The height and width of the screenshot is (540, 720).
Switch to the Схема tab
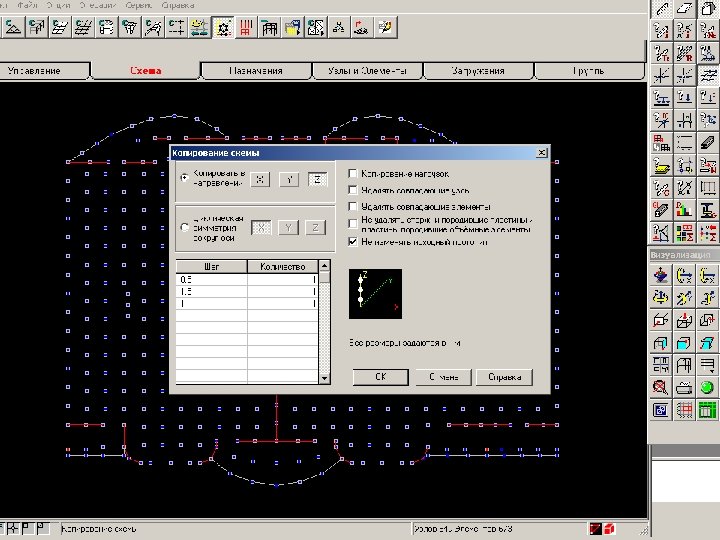pos(146,71)
